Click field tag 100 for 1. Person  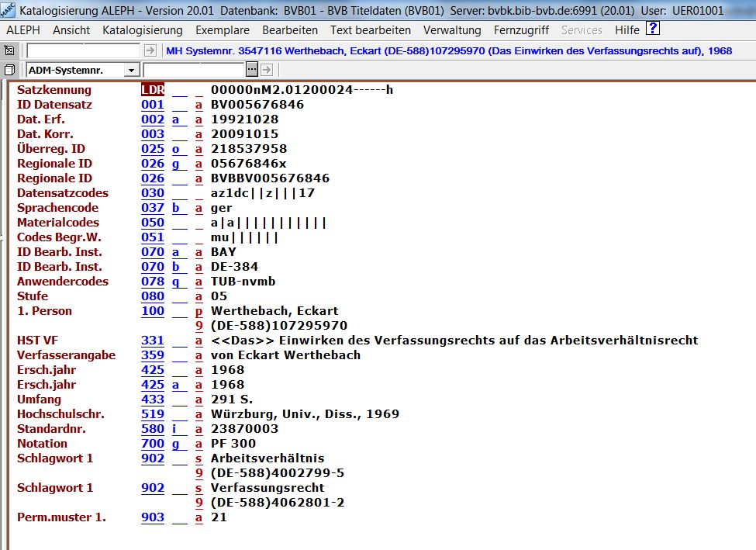click(x=153, y=311)
